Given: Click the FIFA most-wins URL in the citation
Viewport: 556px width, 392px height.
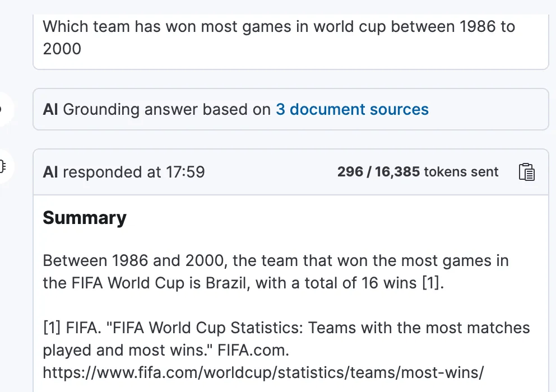Looking at the screenshot, I should tap(263, 372).
